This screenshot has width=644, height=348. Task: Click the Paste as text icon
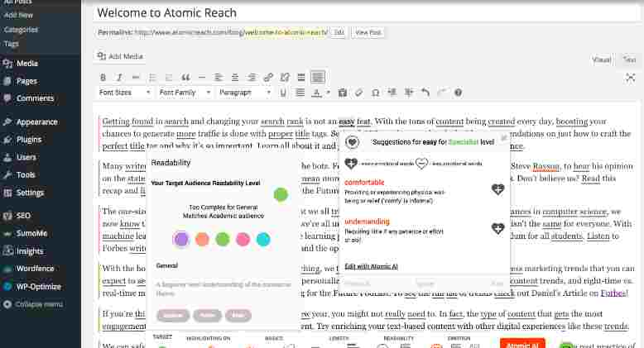coord(343,93)
